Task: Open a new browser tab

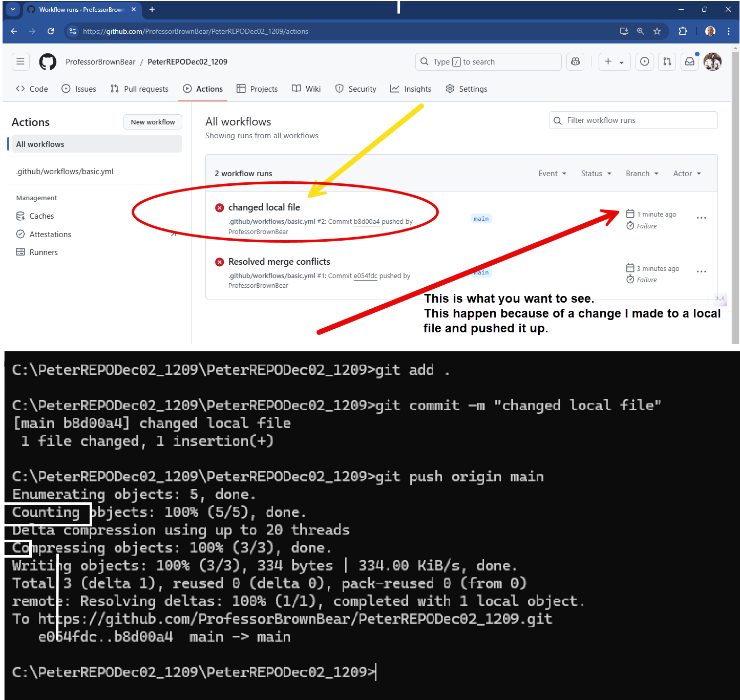Action: [152, 9]
